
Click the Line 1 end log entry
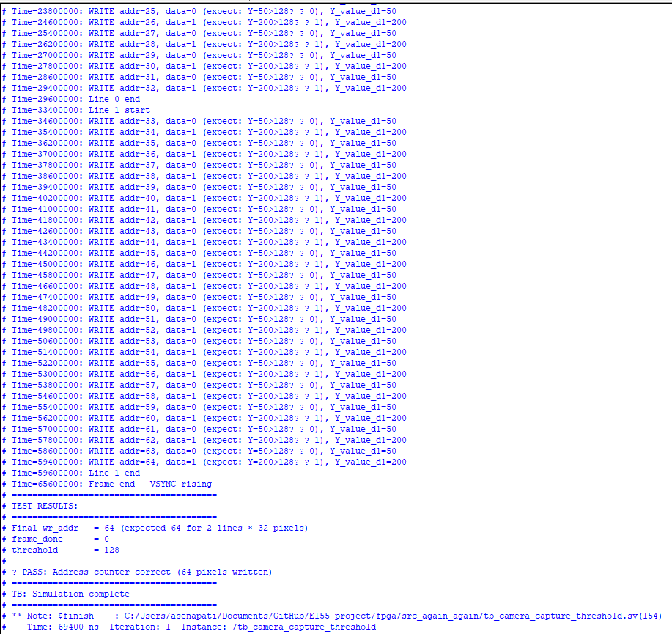click(x=75, y=473)
